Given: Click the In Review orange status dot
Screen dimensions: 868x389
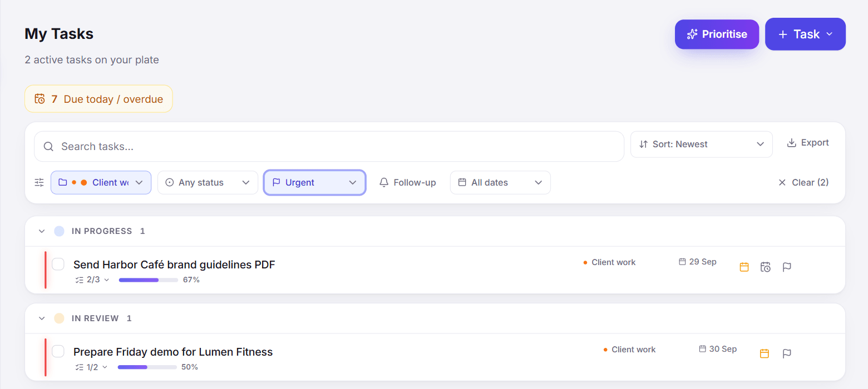Looking at the screenshot, I should point(59,318).
